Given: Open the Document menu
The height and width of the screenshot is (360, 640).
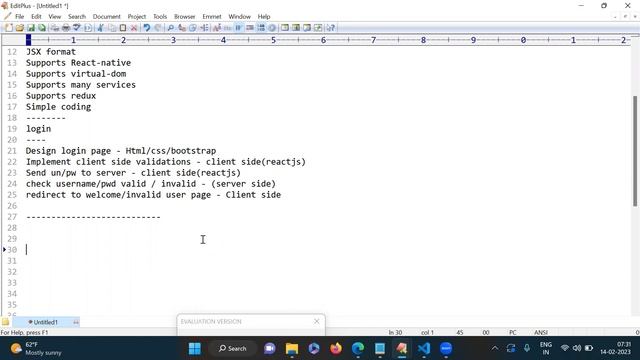Looking at the screenshot, I should pyautogui.click(x=107, y=17).
